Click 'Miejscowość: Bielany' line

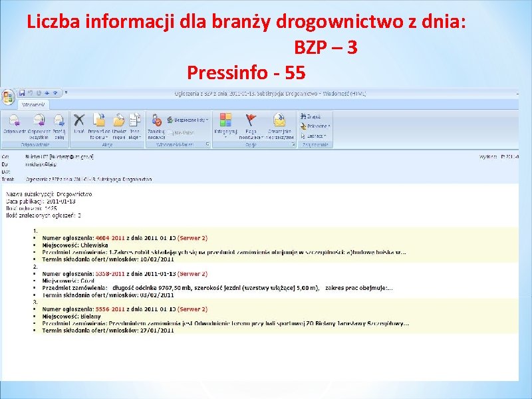71,317
